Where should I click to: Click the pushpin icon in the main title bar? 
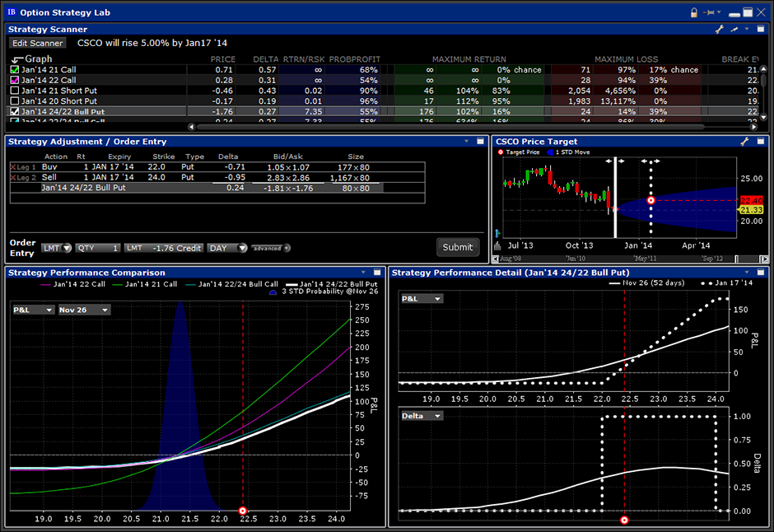[709, 13]
